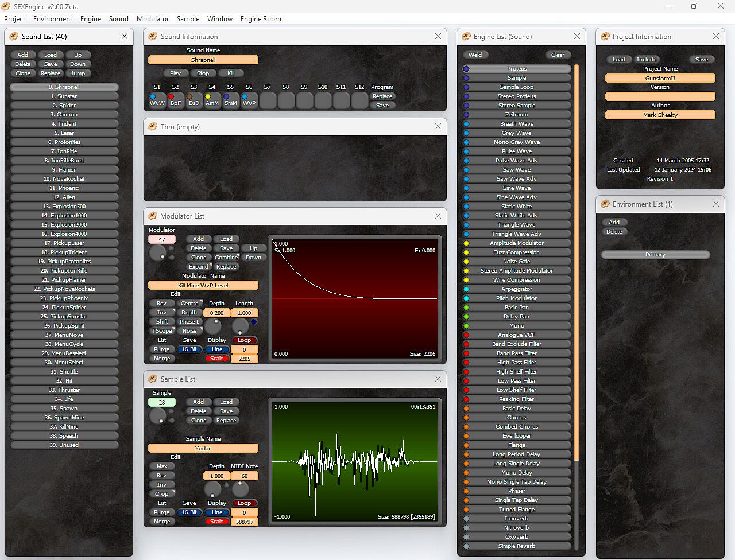
Task: Select the WvP slot under S6
Action: 249,100
